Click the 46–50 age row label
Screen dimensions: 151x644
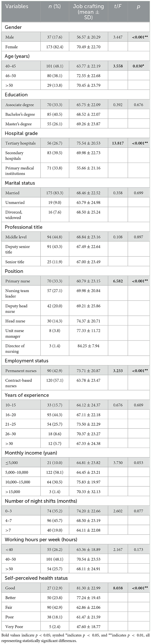coord(11,76)
